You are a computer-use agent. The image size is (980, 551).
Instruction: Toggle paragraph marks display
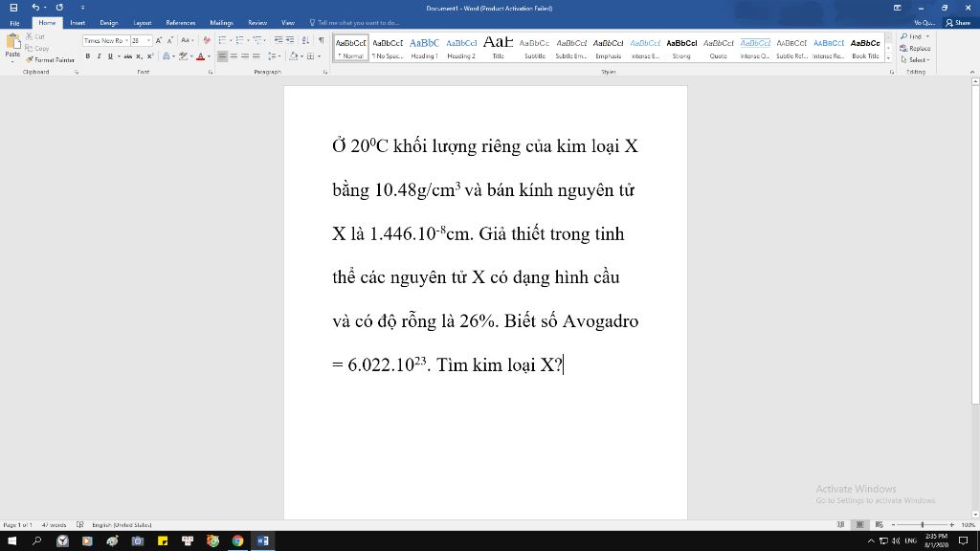click(x=322, y=40)
